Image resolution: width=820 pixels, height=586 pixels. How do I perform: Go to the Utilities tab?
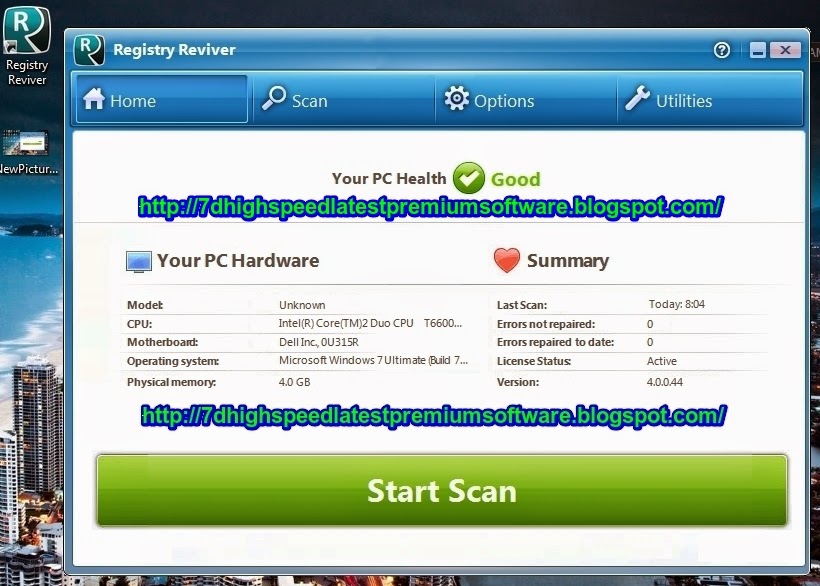point(710,99)
